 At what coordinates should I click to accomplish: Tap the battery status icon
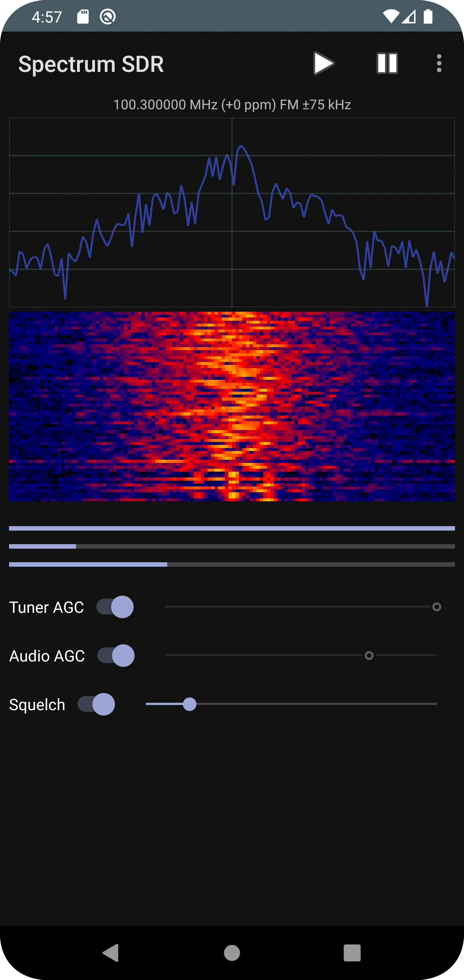tap(428, 17)
